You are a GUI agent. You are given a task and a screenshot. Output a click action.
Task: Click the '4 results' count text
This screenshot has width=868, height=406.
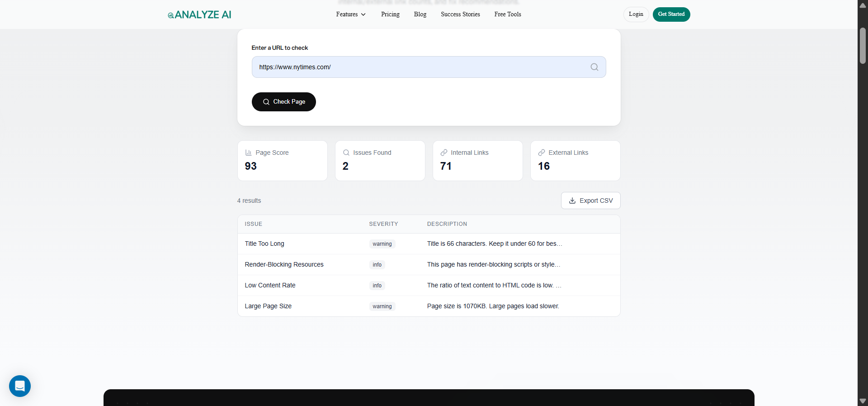tap(249, 201)
